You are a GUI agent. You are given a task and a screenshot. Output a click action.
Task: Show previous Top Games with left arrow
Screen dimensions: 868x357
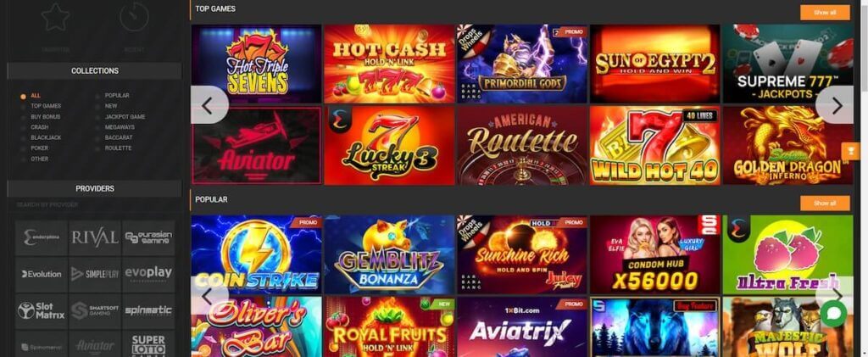click(x=209, y=105)
